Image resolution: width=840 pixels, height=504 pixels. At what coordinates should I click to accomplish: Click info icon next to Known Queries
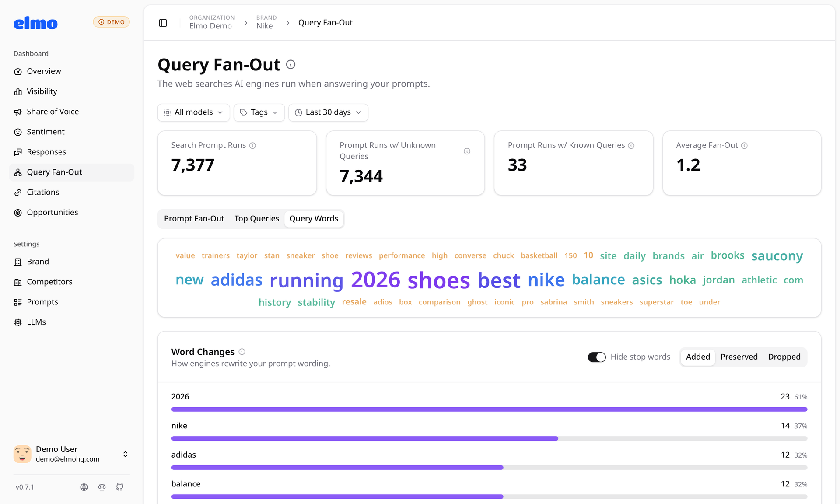[631, 146]
